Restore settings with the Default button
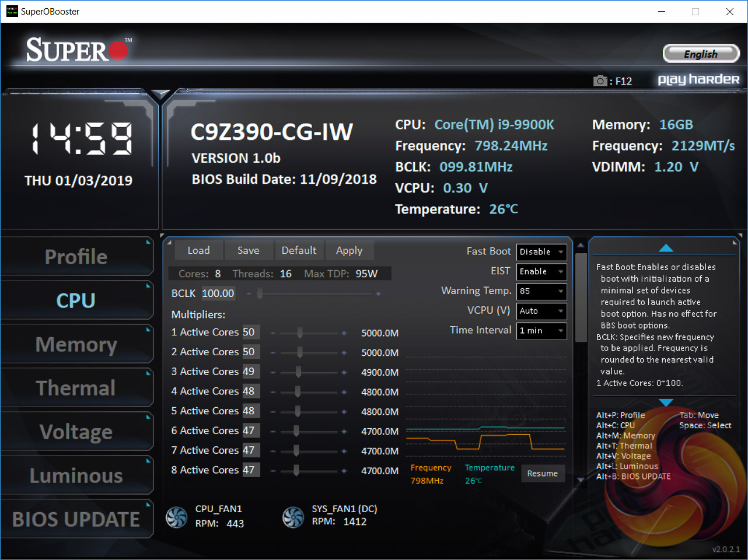This screenshot has width=748, height=560. [299, 250]
